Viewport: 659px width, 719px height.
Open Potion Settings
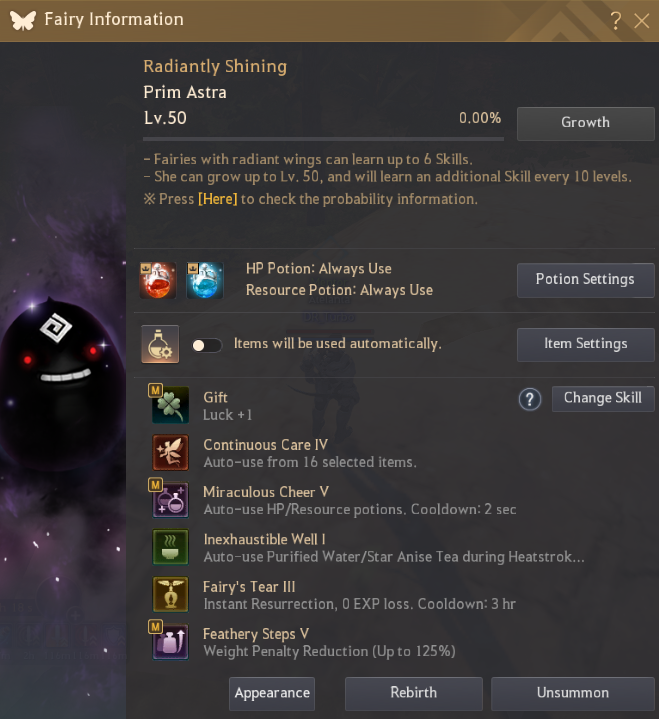click(x=586, y=280)
